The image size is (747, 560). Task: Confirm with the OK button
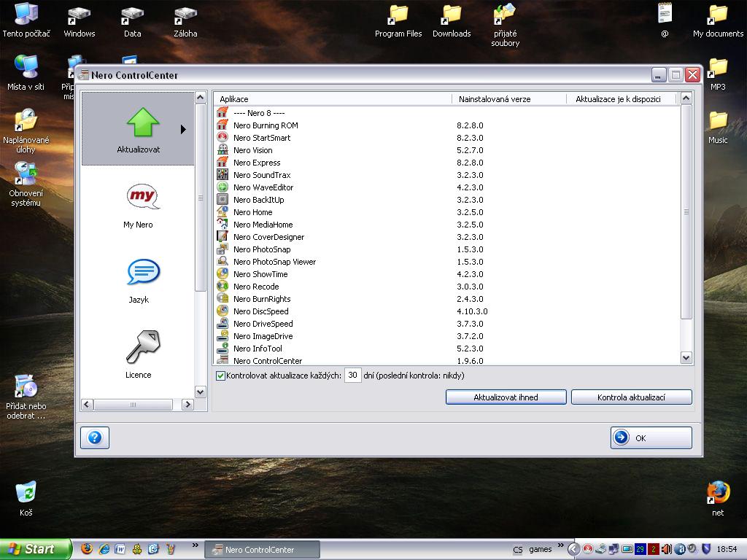[x=651, y=437]
